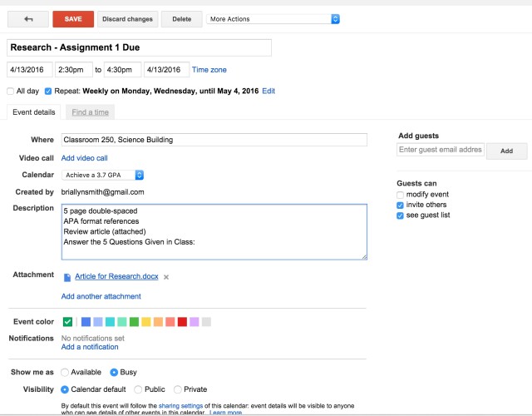Choose the red event color swatch
This screenshot has height=416, width=532.
tap(182, 322)
